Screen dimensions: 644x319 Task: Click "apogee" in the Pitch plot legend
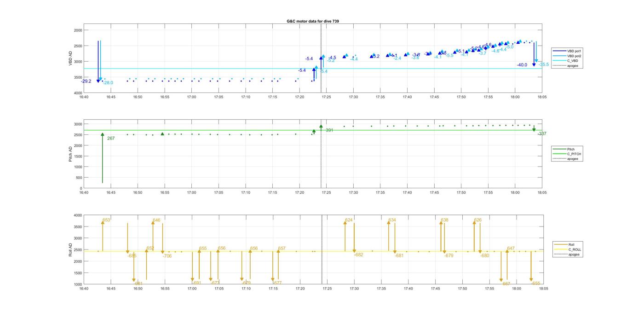point(567,158)
